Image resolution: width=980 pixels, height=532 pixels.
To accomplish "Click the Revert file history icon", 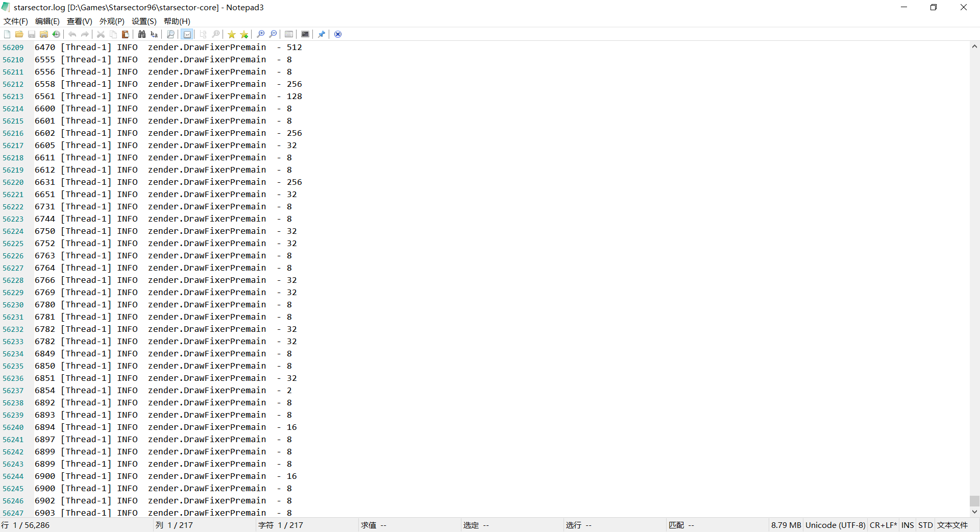I will 56,34.
